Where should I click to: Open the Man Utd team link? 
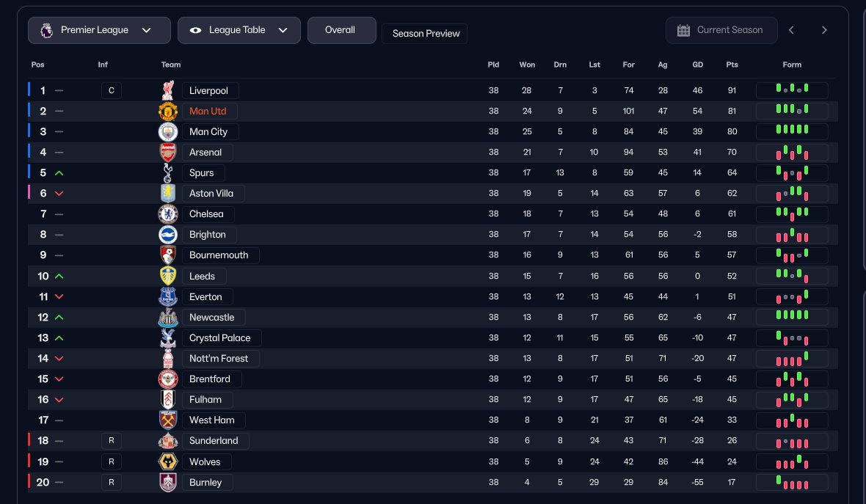209,112
